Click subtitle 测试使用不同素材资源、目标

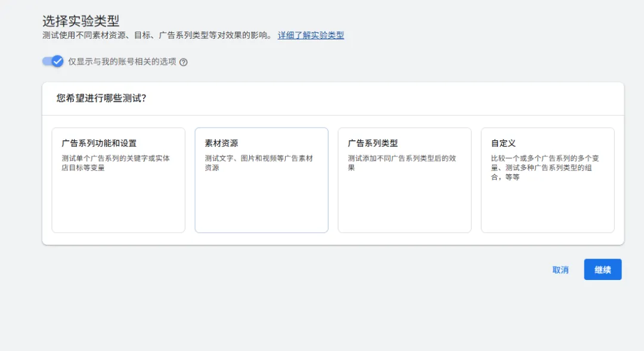pyautogui.click(x=157, y=35)
